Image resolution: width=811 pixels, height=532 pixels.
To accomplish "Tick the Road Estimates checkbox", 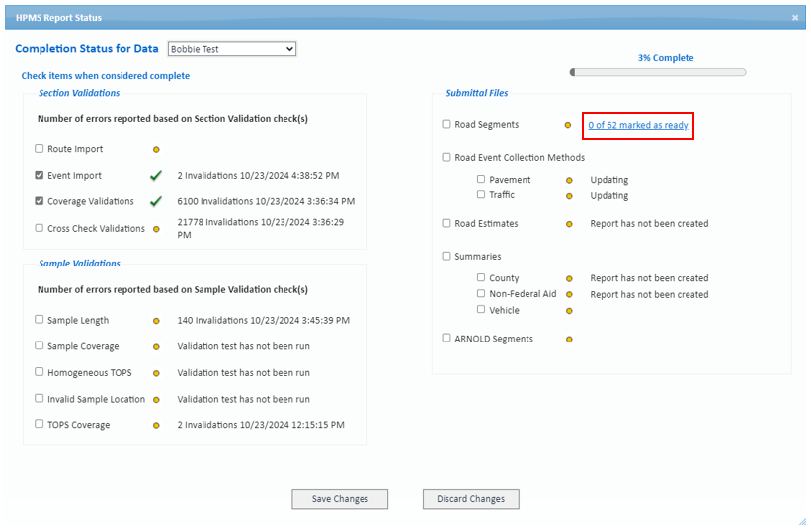I will (x=446, y=223).
